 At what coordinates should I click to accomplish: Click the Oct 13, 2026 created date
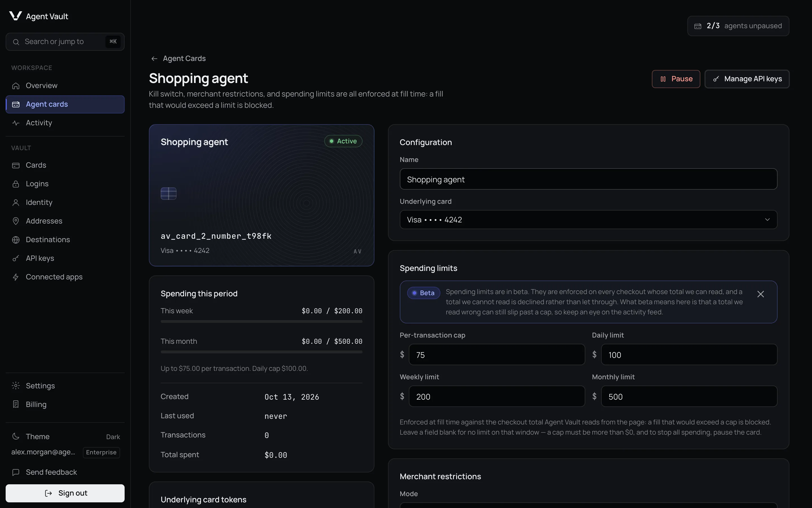(292, 397)
